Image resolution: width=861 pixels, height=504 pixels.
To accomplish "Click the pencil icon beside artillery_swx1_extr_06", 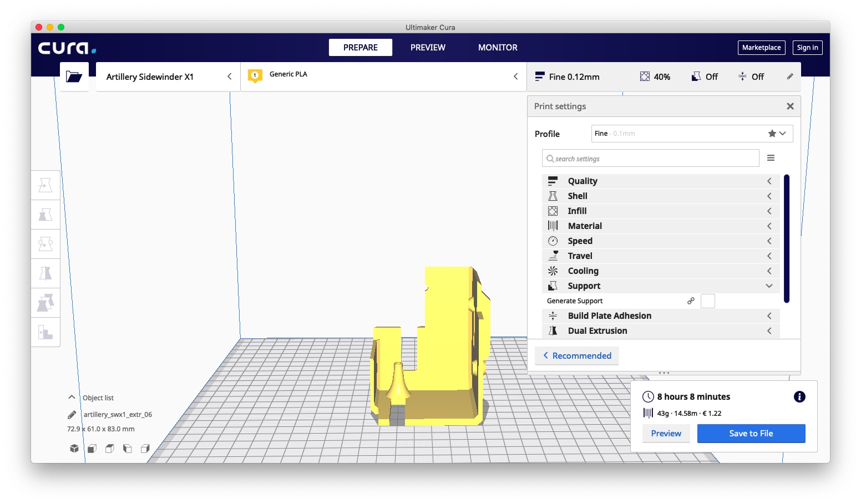I will tap(72, 414).
